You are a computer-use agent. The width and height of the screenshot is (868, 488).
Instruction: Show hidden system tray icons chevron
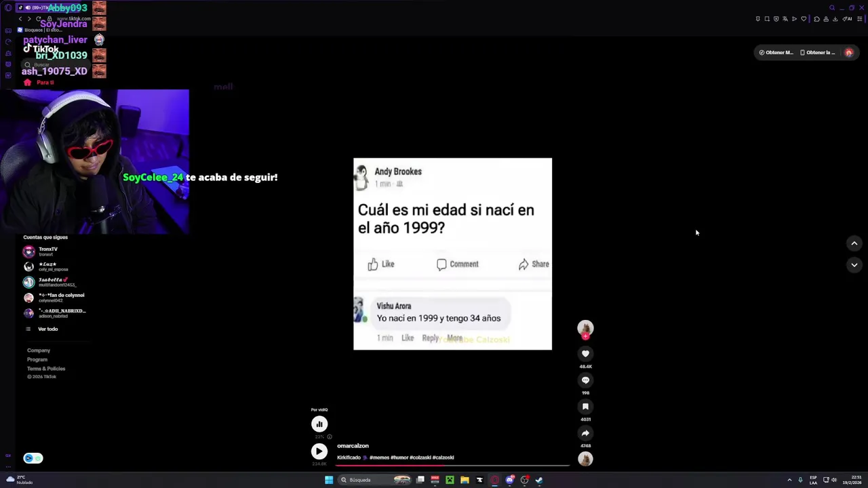click(x=789, y=480)
